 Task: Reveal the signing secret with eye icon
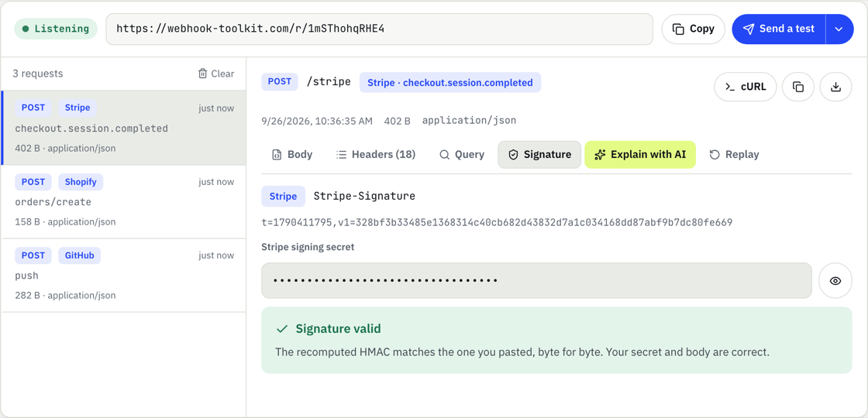[835, 281]
